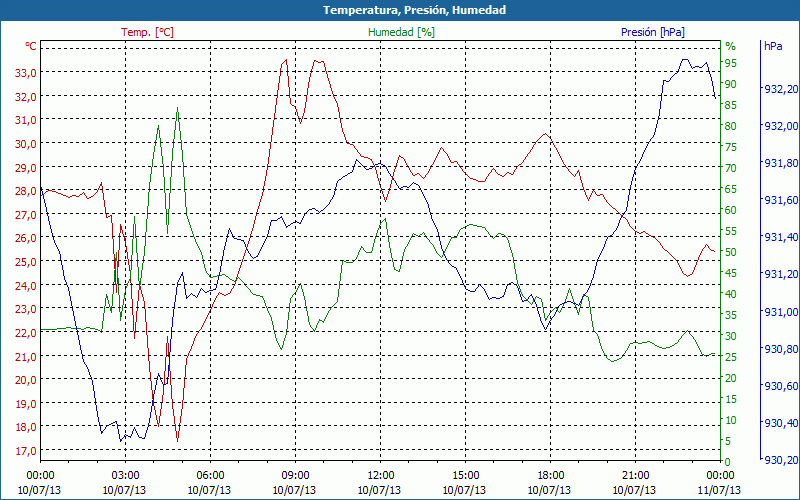
Task: Click the 33,0 temperature axis value
Action: coord(26,73)
